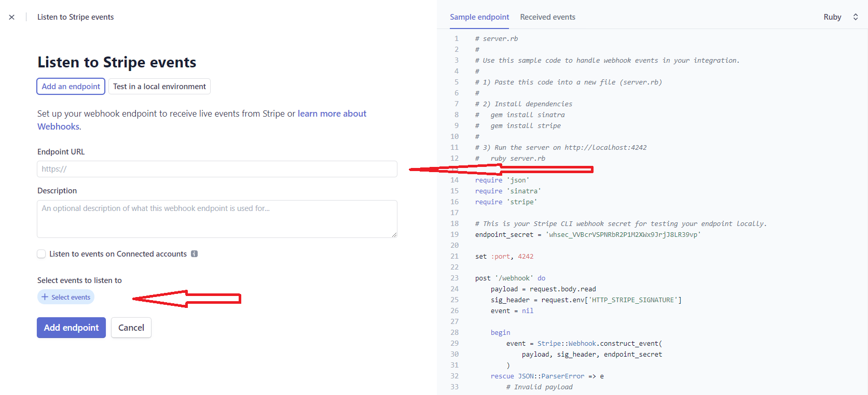This screenshot has width=868, height=395.
Task: Click the Description textarea resize handle
Action: point(394,235)
